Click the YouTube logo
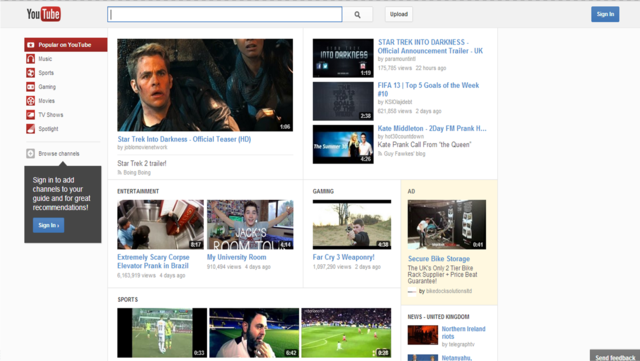The height and width of the screenshot is (361, 640). 44,14
